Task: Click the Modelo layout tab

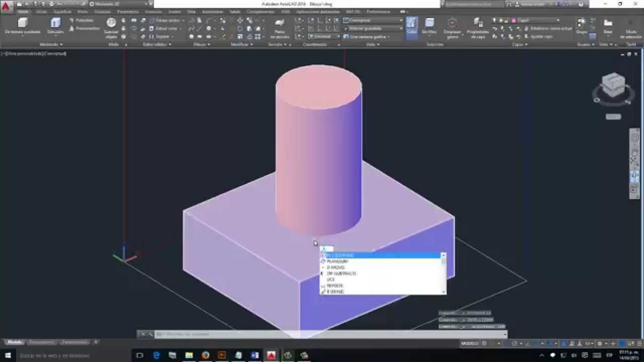Action: [15, 342]
